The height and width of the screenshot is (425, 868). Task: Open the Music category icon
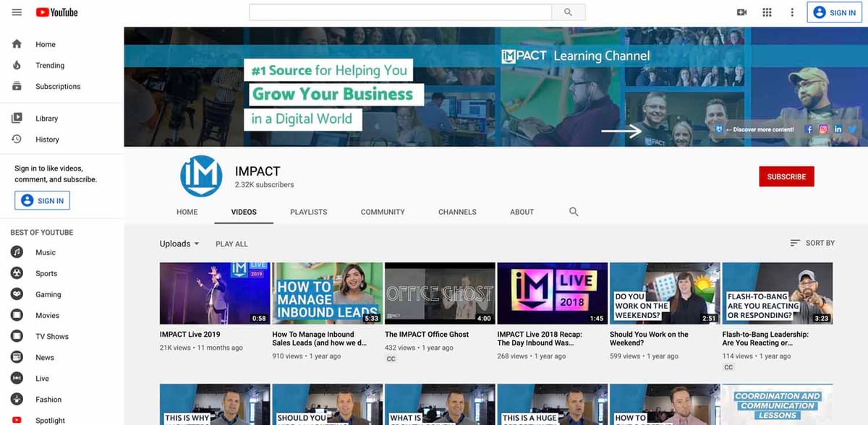point(17,252)
